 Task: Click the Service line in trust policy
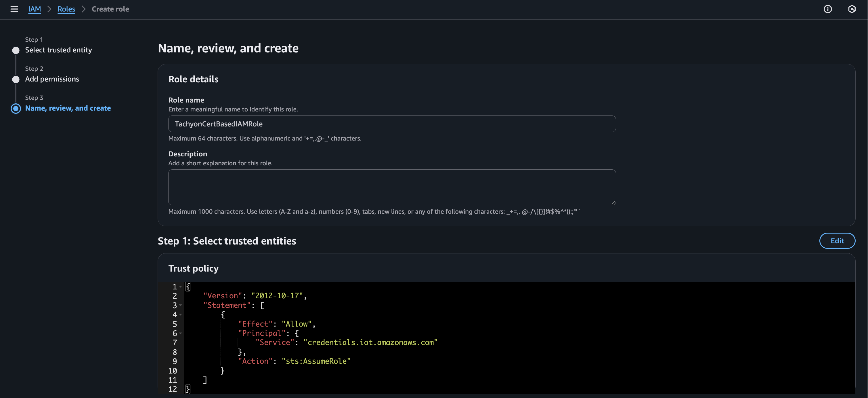pyautogui.click(x=346, y=343)
